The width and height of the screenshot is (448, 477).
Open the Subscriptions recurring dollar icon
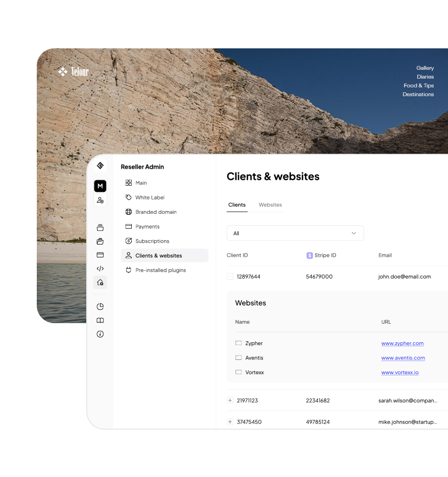(129, 241)
